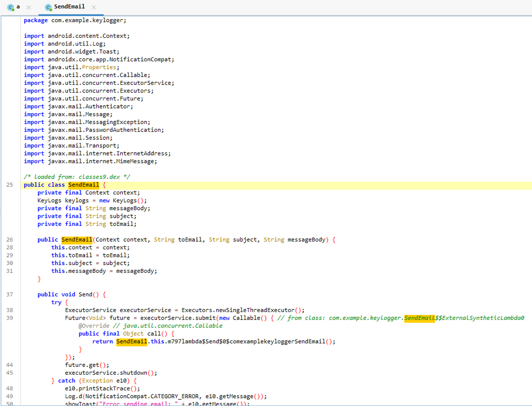The width and height of the screenshot is (532, 406).
Task: Select the SendEmail tab
Action: [69, 7]
